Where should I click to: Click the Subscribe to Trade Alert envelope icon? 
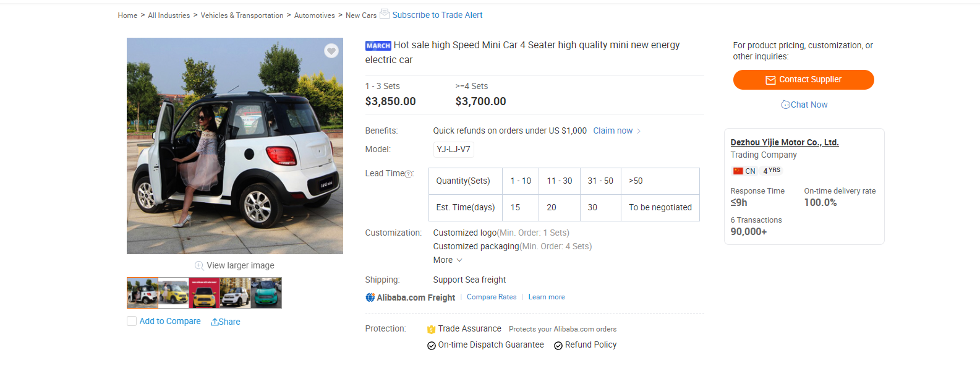click(385, 14)
